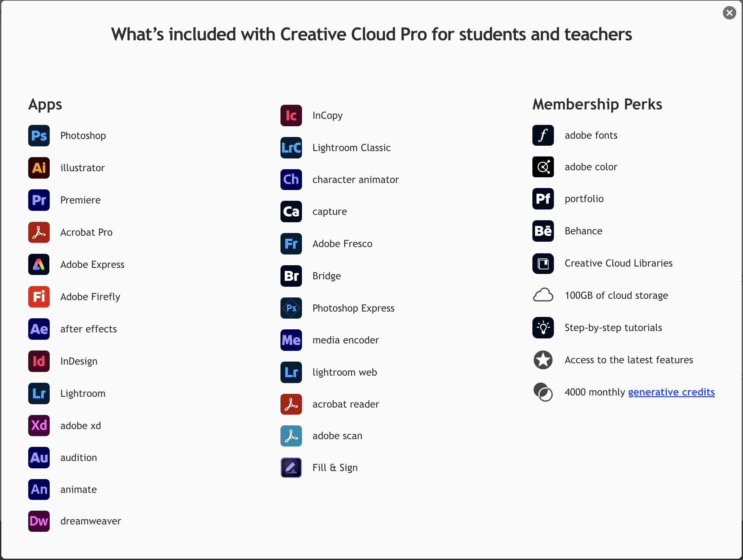Click the "Step-by-step tutorials" text
This screenshot has width=743, height=560.
pyautogui.click(x=613, y=328)
